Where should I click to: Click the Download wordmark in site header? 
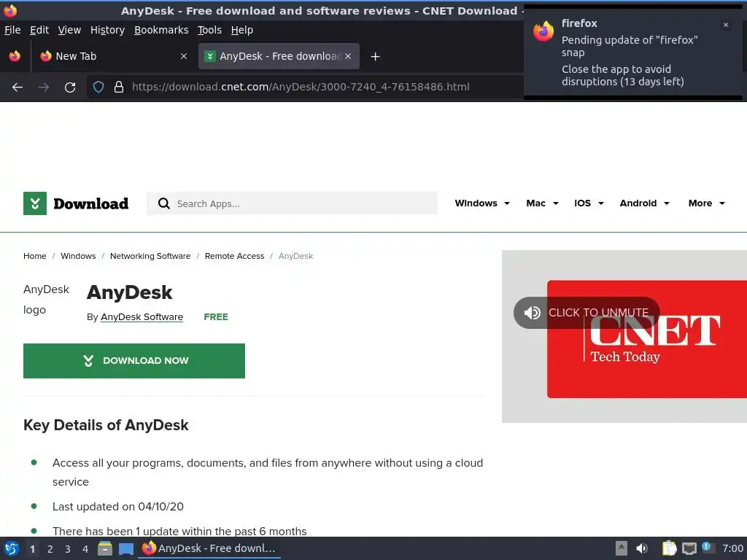91,204
